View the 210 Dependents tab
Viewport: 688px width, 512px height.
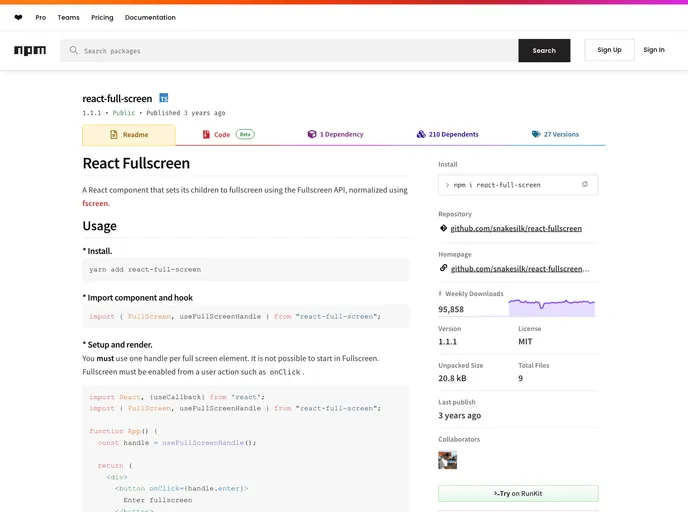point(447,134)
